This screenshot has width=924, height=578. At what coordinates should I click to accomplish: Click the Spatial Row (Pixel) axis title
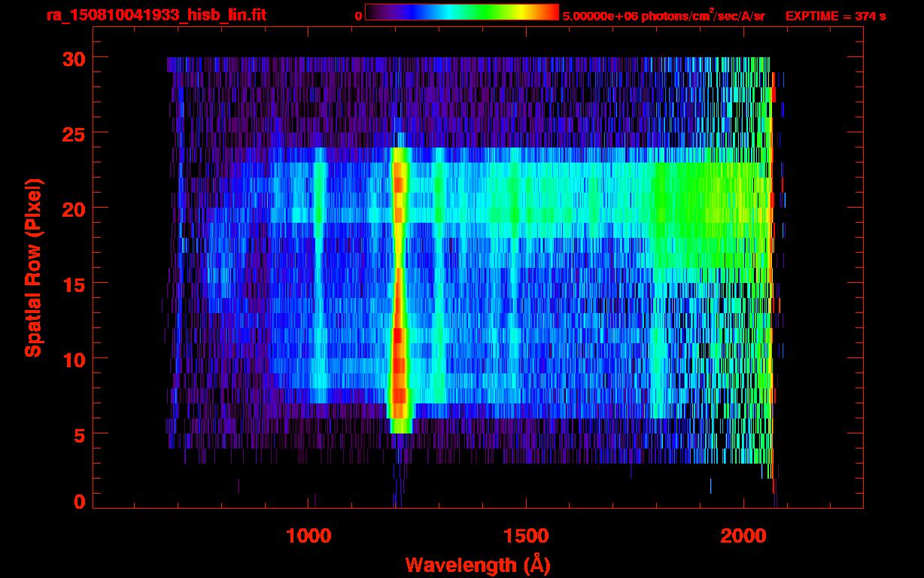[33, 268]
